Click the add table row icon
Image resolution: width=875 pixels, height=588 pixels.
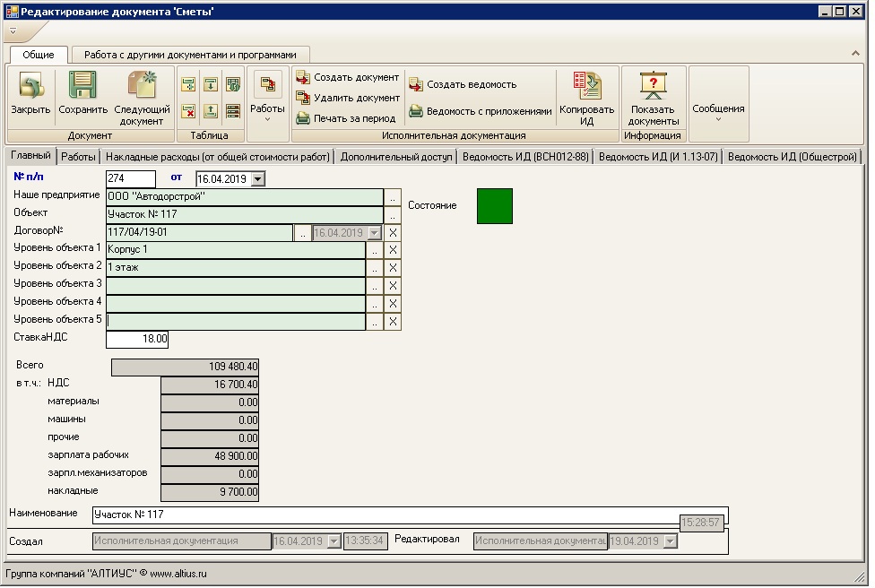[x=188, y=85]
